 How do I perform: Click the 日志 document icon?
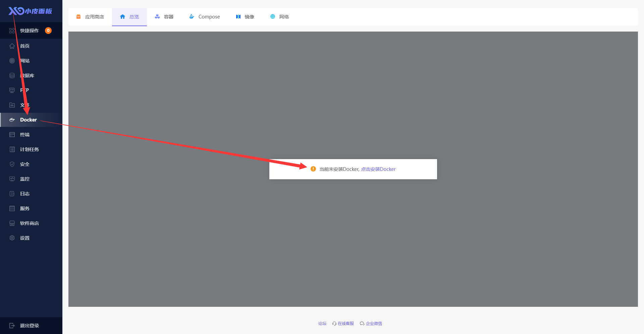pyautogui.click(x=12, y=194)
